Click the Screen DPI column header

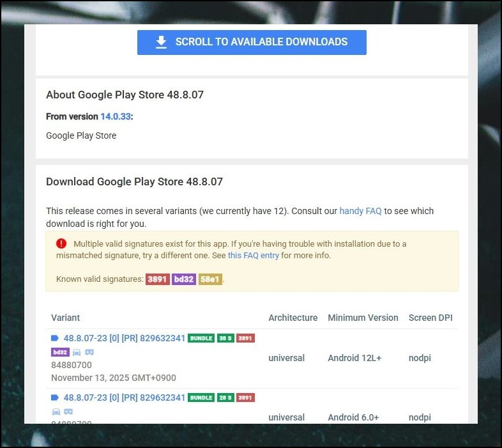click(430, 318)
